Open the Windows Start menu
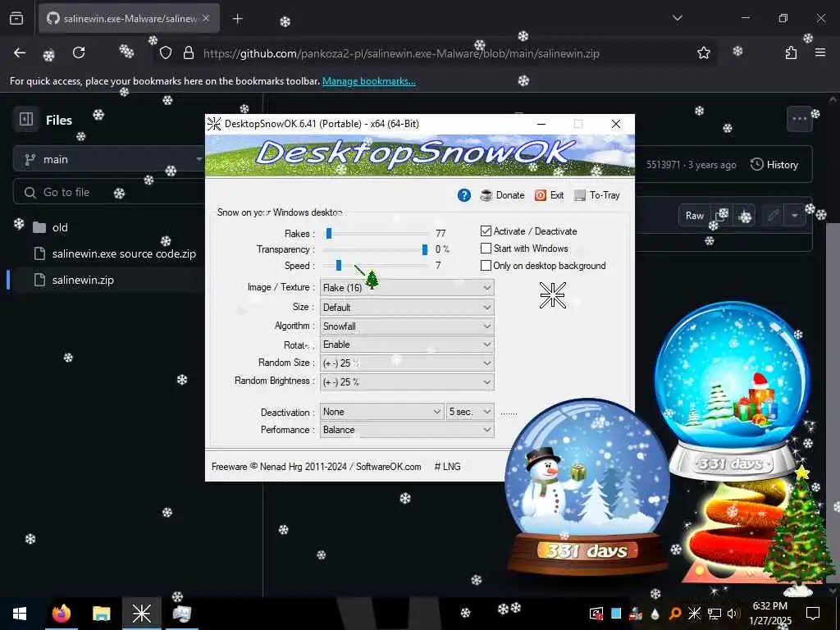Screen dimensions: 840x630 pyautogui.click(x=20, y=614)
